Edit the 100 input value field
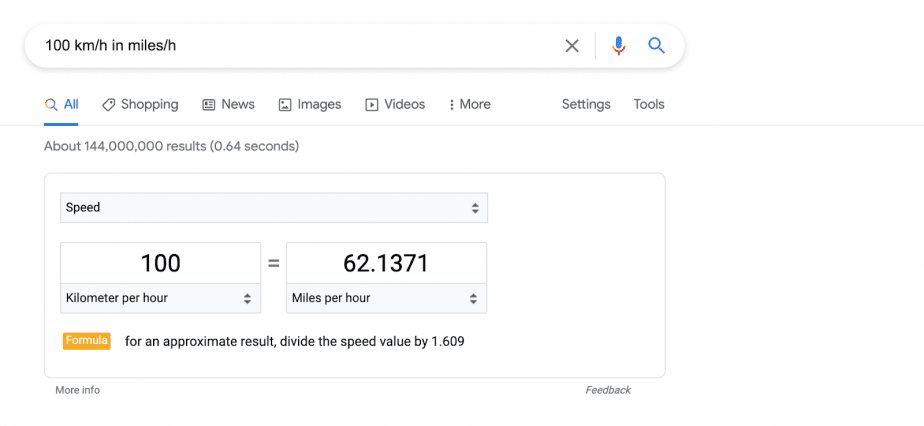 [160, 263]
